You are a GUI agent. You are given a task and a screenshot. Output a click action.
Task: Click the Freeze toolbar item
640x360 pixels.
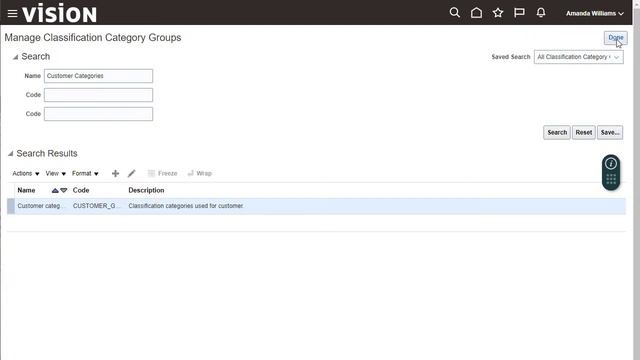(x=162, y=173)
